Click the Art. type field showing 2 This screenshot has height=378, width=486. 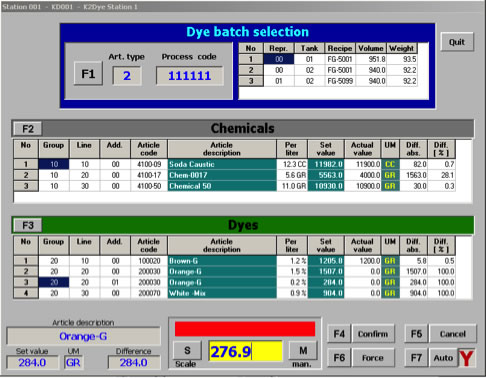(x=127, y=76)
